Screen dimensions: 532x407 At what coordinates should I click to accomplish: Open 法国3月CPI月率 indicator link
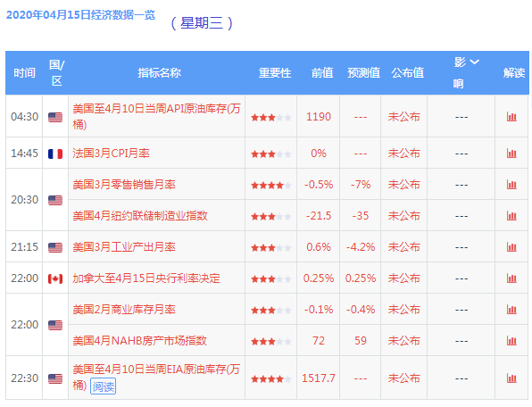(x=111, y=154)
